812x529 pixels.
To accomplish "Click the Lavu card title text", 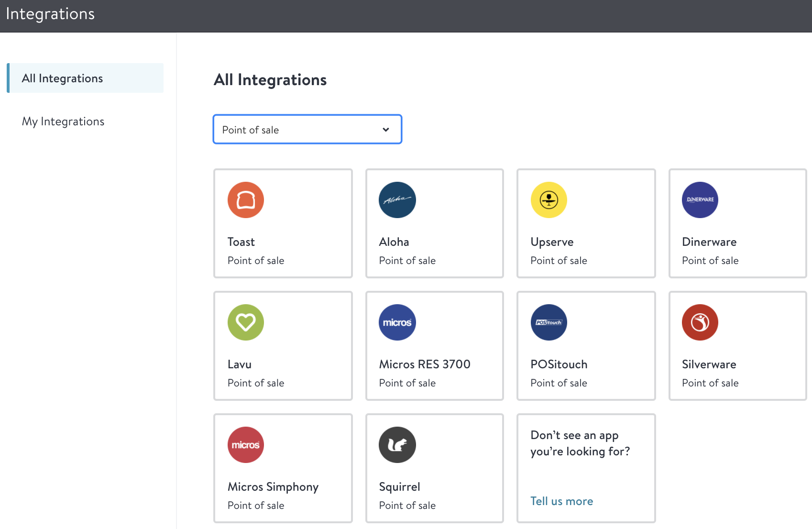I will (240, 364).
